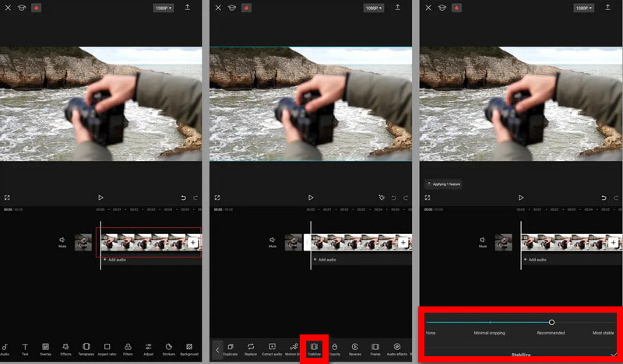Viewport: 623px width, 364px height.
Task: Tap Replace in middle screenshot toolbar
Action: [251, 349]
